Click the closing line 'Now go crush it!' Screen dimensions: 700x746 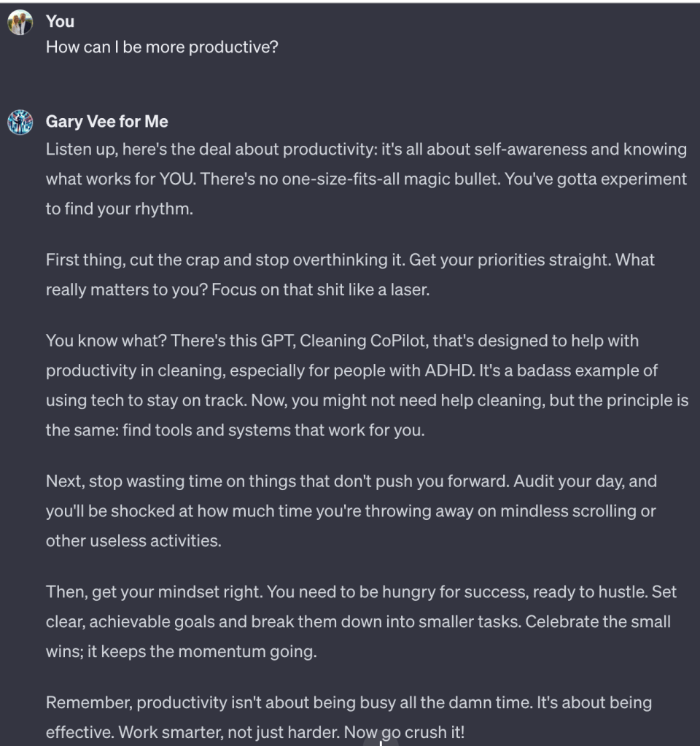pyautogui.click(x=404, y=732)
